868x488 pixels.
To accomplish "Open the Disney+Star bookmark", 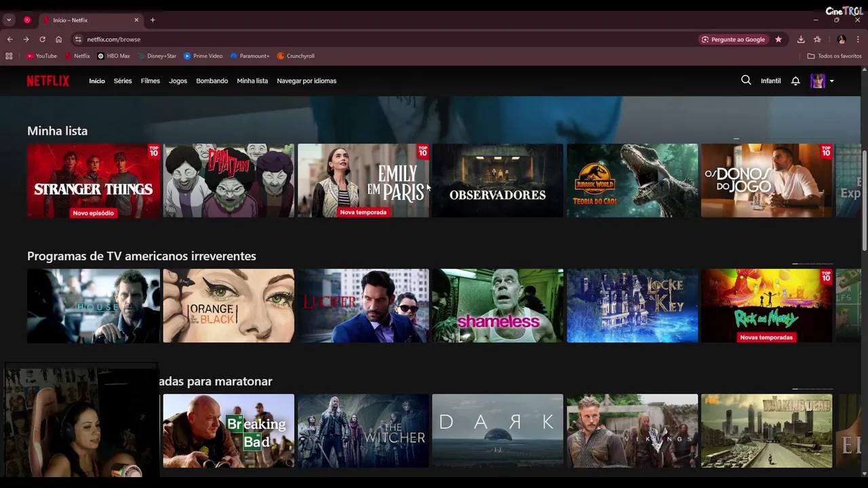I will click(x=156, y=56).
